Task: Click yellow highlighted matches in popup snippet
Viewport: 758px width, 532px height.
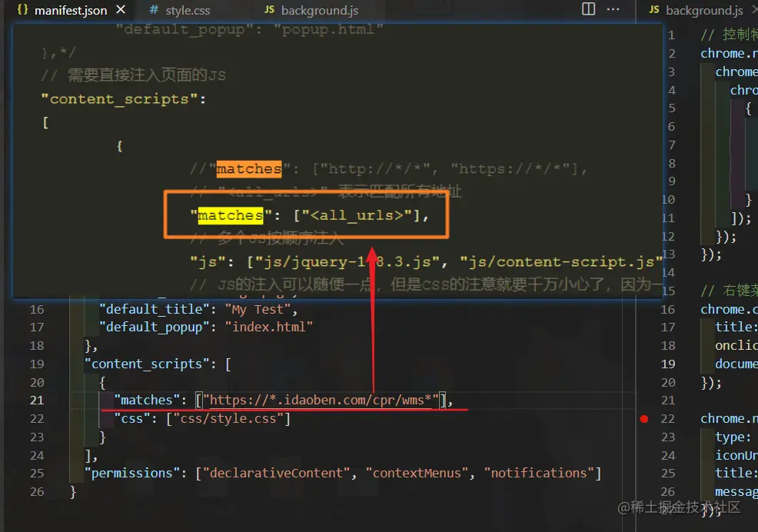Action: tap(231, 215)
